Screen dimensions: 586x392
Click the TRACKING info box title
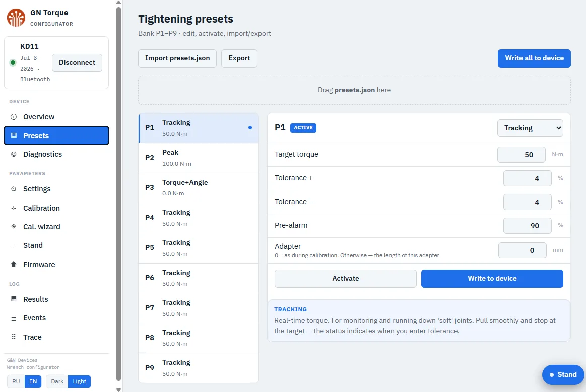(x=290, y=309)
